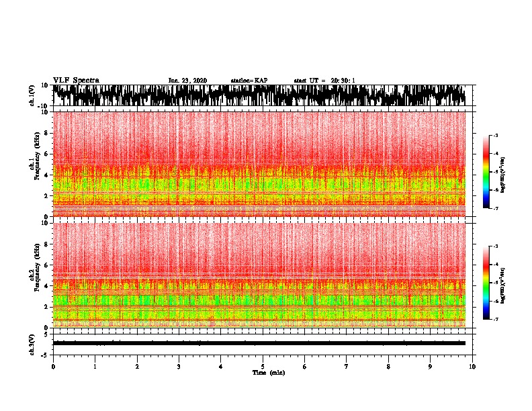Click the "-10" tick on ch.1(V) axis
532x411 pixels.
44,106
